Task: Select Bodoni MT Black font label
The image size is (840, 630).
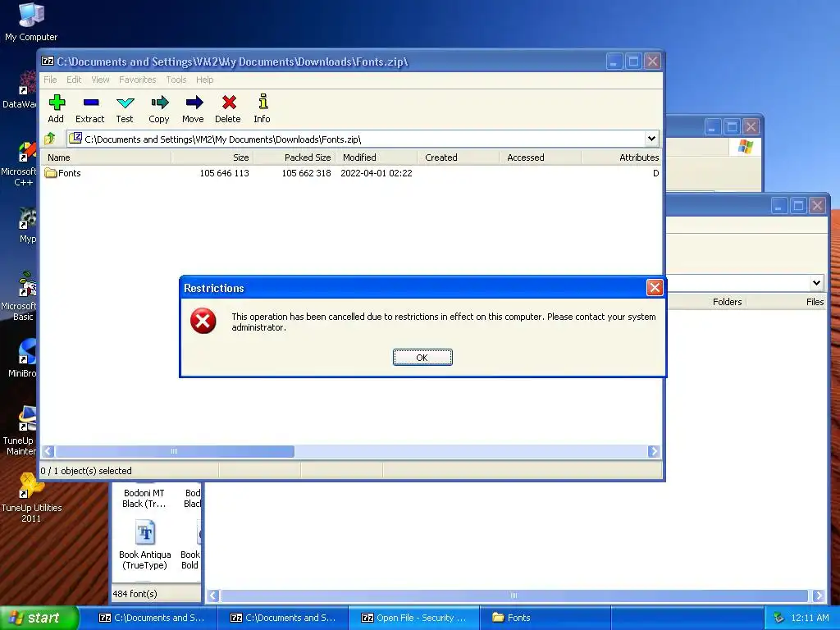Action: click(144, 498)
